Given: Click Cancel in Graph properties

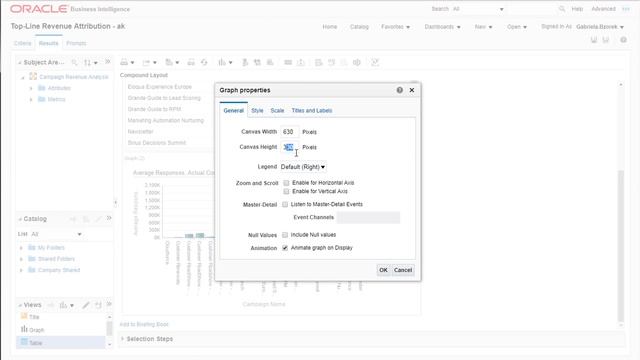Looking at the screenshot, I should (x=403, y=270).
